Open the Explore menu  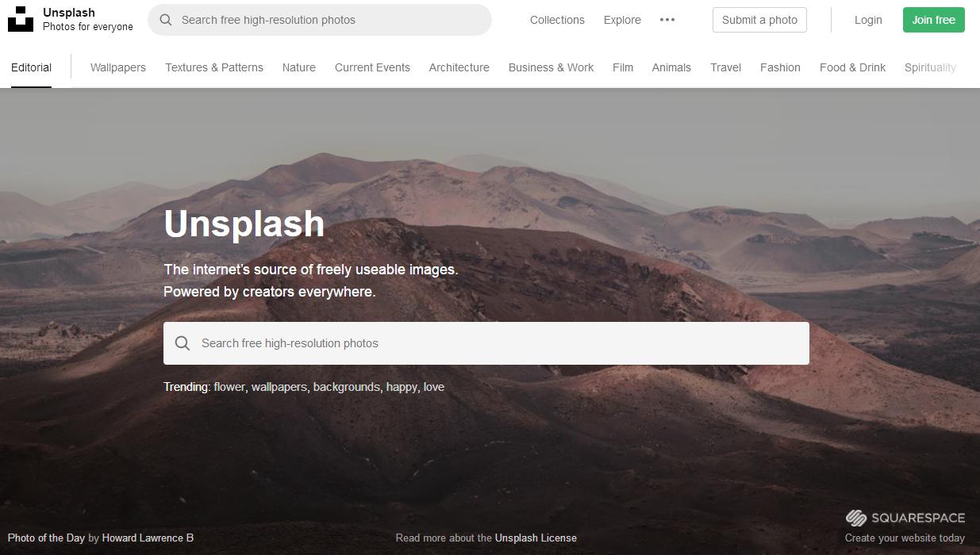[x=622, y=20]
